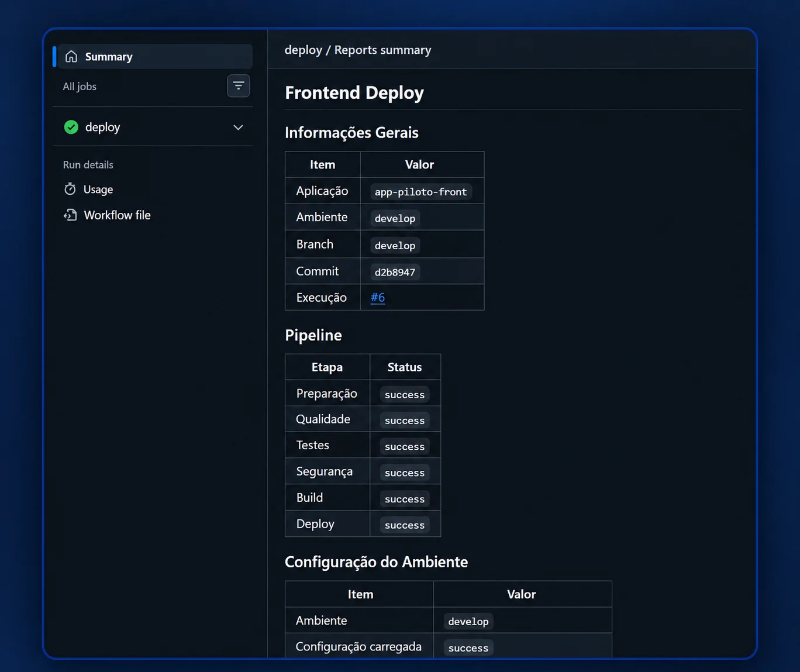Screen dimensions: 800x672
Task: Click the Etapa column header
Action: coord(327,367)
